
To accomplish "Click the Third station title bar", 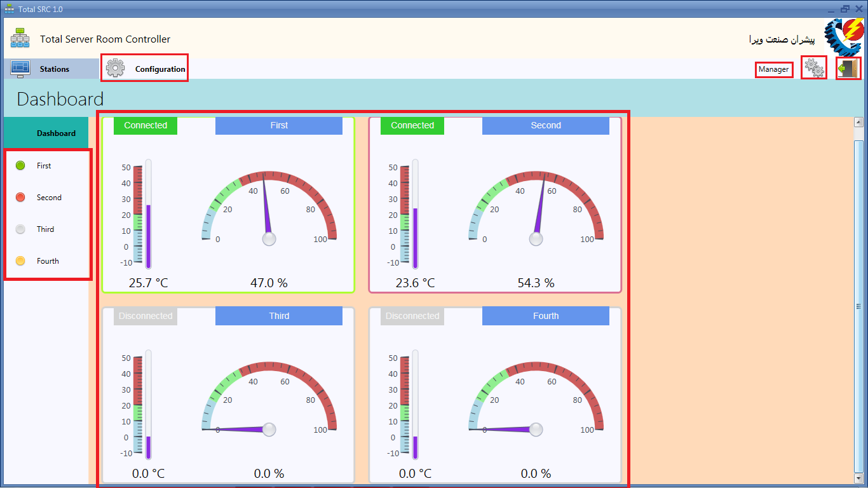I will (279, 316).
